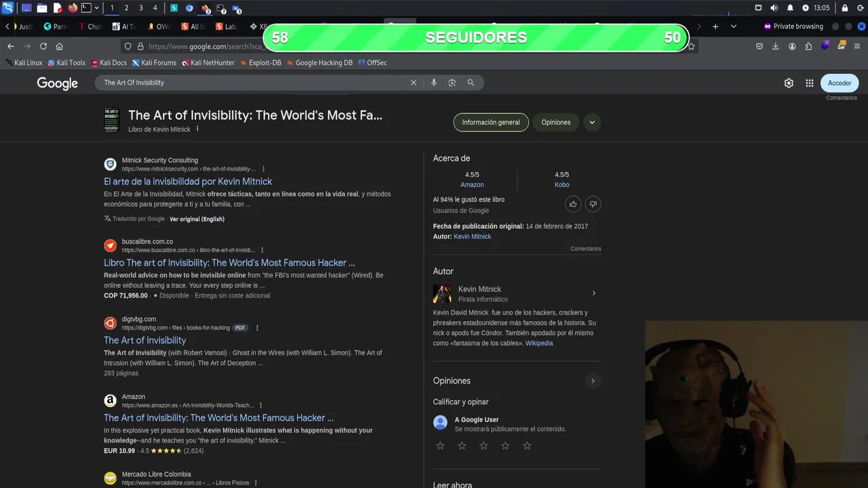Switch to workspace 2

click(x=126, y=8)
